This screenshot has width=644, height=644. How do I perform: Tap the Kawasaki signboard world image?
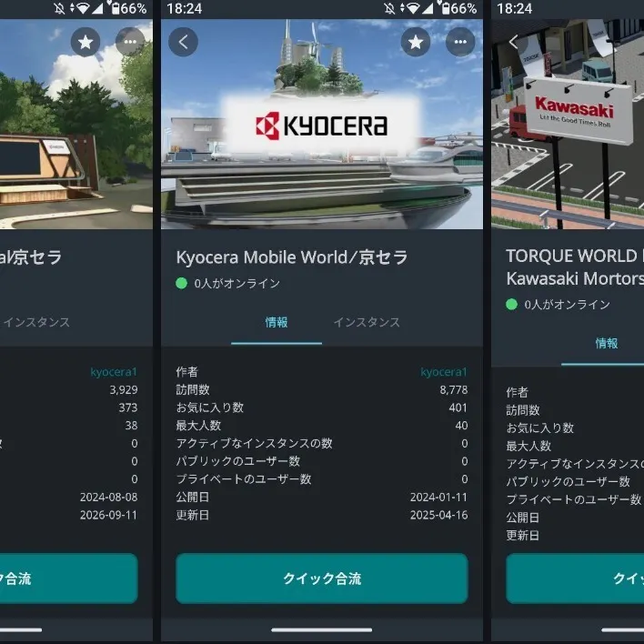coord(568,124)
